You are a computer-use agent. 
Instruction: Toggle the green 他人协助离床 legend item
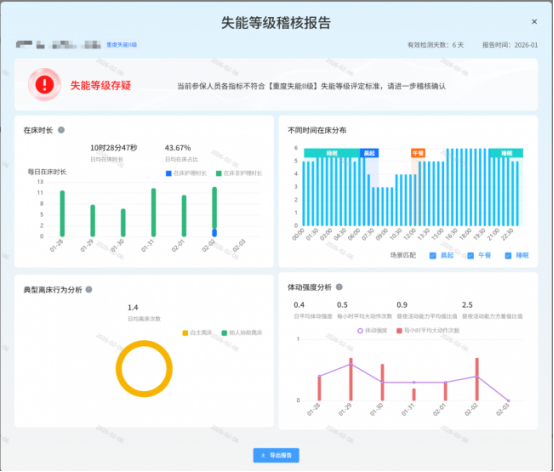(x=242, y=333)
